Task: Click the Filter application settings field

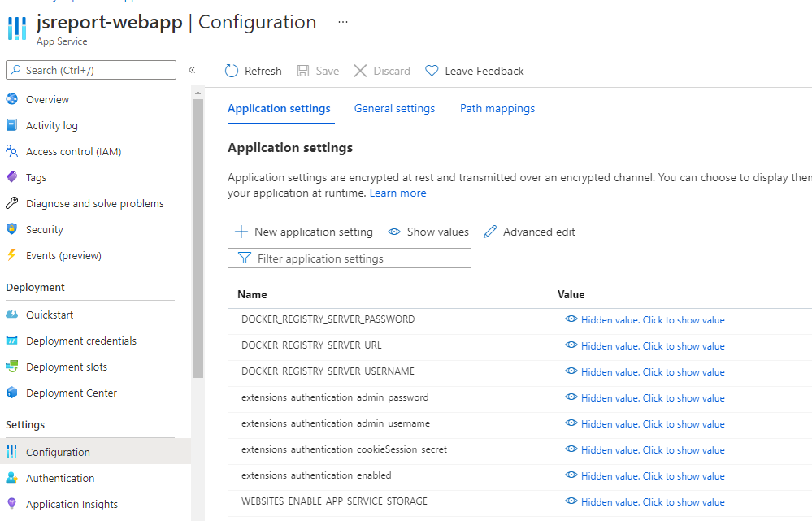Action: click(349, 258)
